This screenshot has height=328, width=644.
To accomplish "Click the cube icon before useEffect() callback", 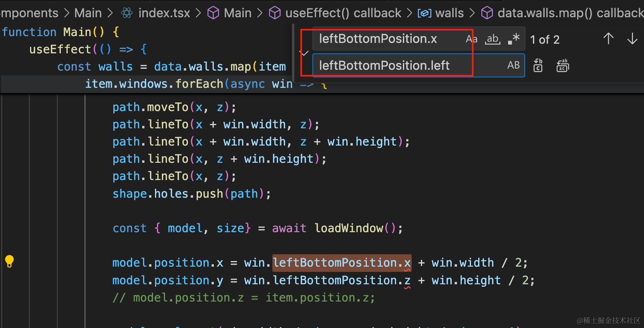I will [x=275, y=13].
